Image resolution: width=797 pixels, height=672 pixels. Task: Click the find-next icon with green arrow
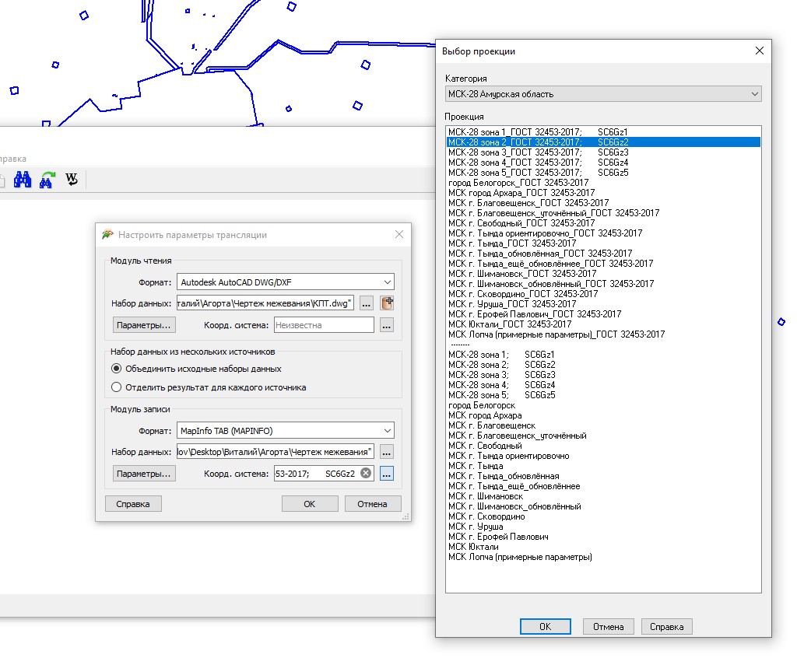pyautogui.click(x=46, y=179)
